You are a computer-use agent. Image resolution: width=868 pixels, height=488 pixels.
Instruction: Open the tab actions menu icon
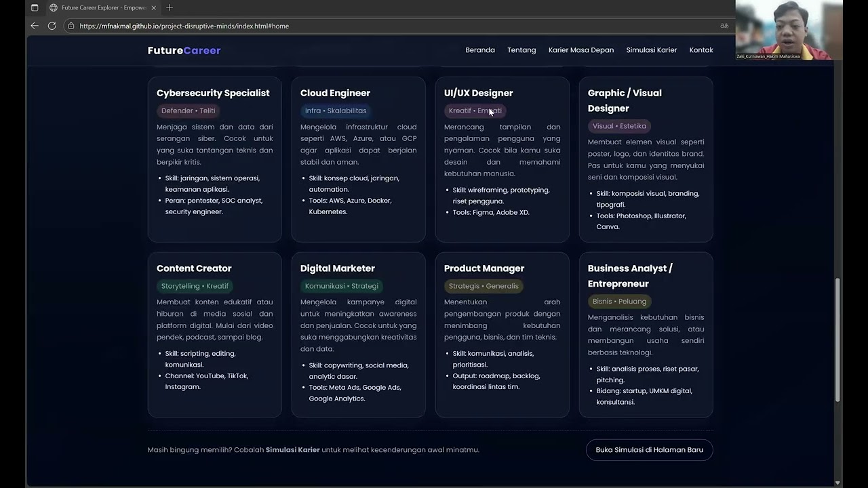35,7
